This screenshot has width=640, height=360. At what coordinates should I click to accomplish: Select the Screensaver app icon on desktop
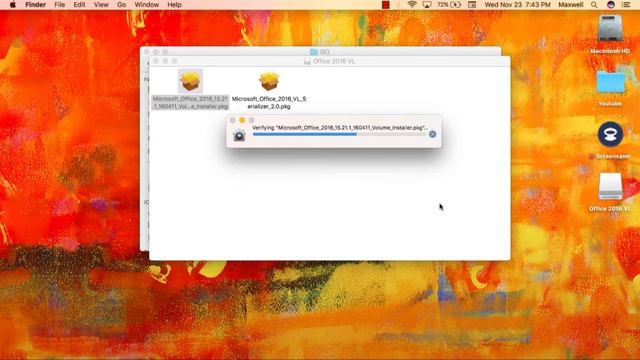(x=610, y=134)
